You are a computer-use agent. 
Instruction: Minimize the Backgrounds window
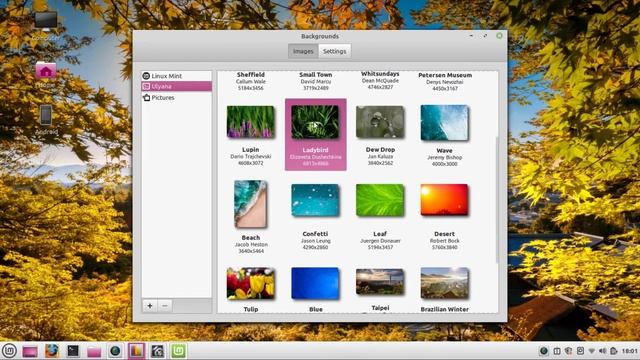click(x=471, y=36)
